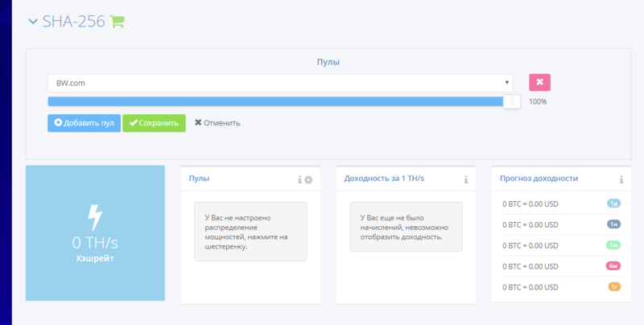Click the middle of the blue slider track
The width and height of the screenshot is (644, 325).
click(278, 101)
